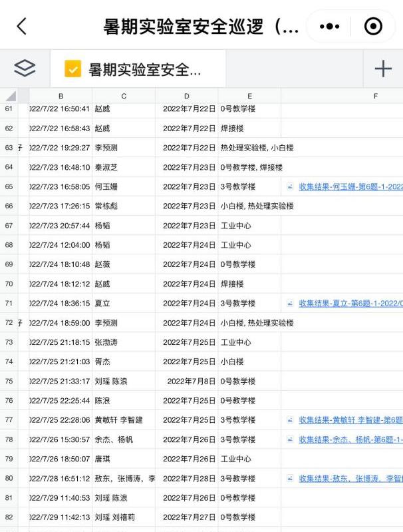403x532 pixels.
Task: Open link 收集结果-黄敏轩 李智建
Action: [x=350, y=420]
